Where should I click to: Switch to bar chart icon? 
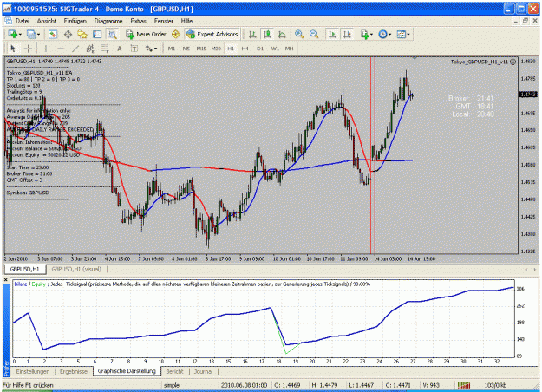click(x=252, y=34)
